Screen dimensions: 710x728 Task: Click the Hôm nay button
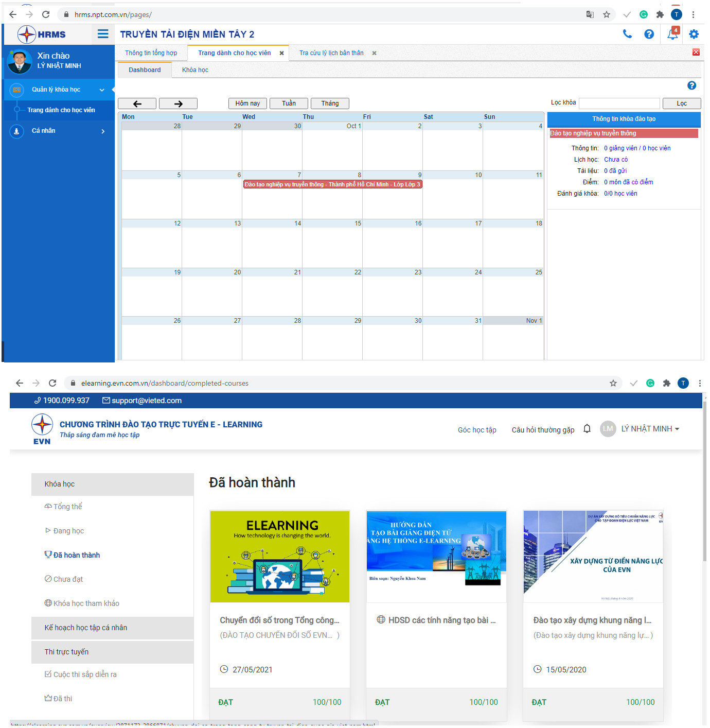click(247, 103)
